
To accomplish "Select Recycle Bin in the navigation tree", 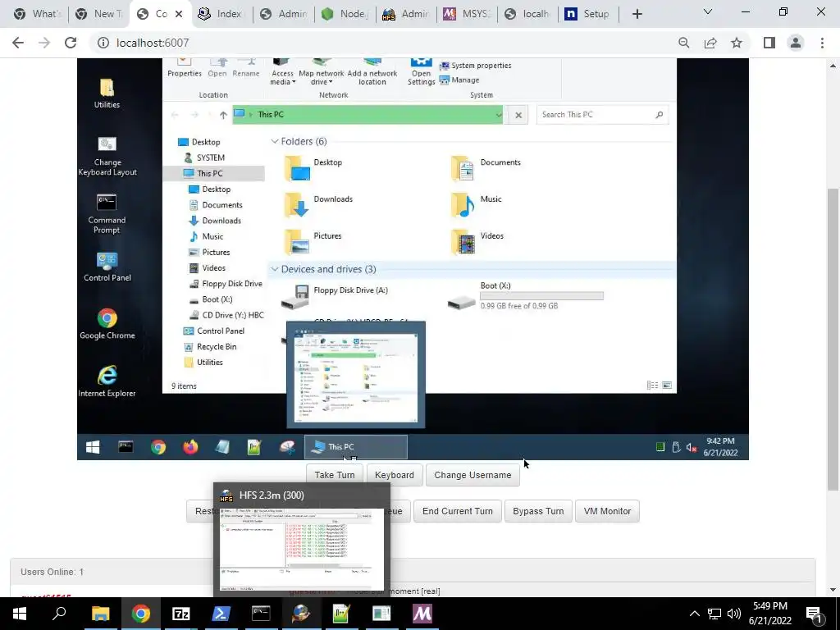I will coord(210,347).
